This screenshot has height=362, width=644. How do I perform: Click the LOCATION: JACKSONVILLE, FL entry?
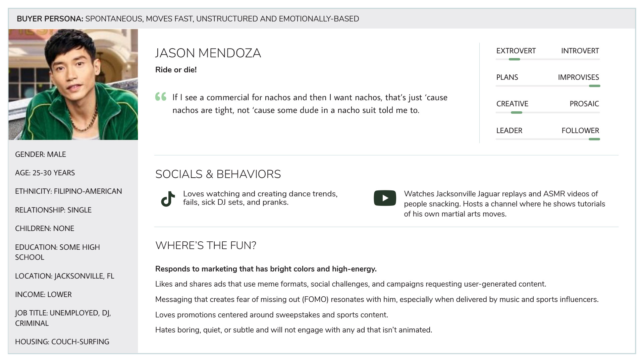(64, 276)
